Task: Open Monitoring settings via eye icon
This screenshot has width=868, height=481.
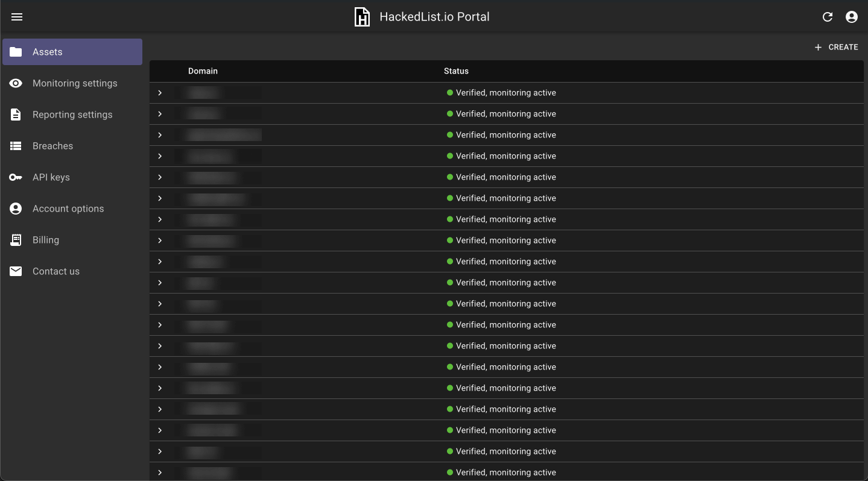Action: [16, 83]
